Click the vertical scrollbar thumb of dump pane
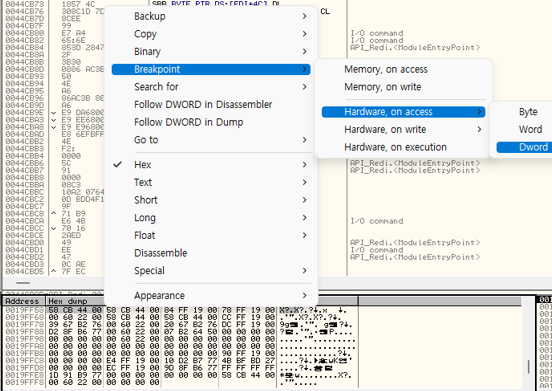Image resolution: width=552 pixels, height=391 pixels. click(x=528, y=367)
